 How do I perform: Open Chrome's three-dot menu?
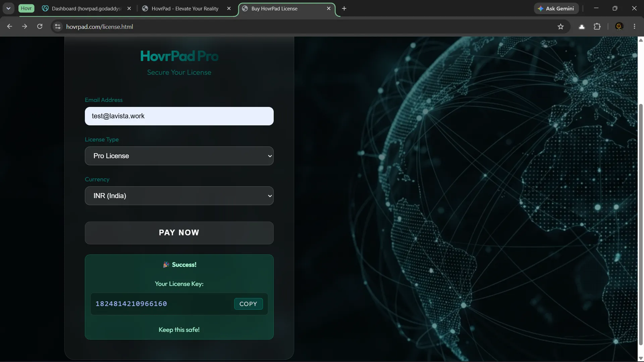click(x=634, y=26)
